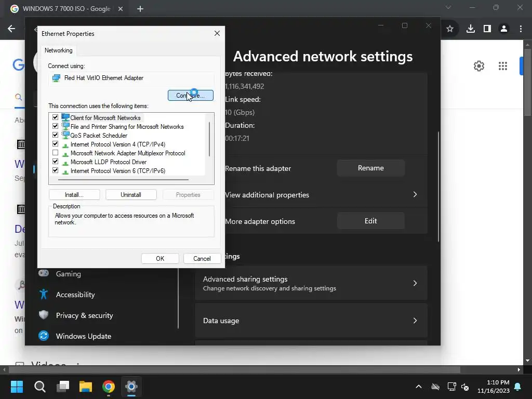Click the Uninstall button
Viewport: 532px width, 399px height.
tap(131, 195)
